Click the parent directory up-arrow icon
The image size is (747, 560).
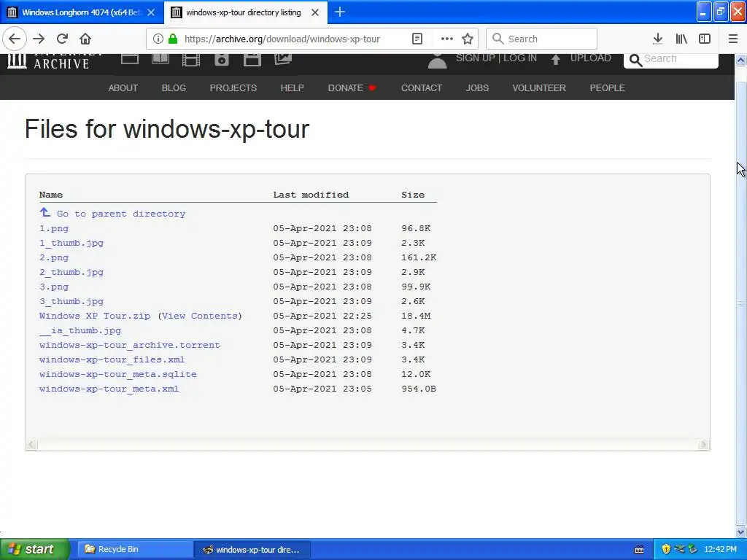tap(44, 212)
